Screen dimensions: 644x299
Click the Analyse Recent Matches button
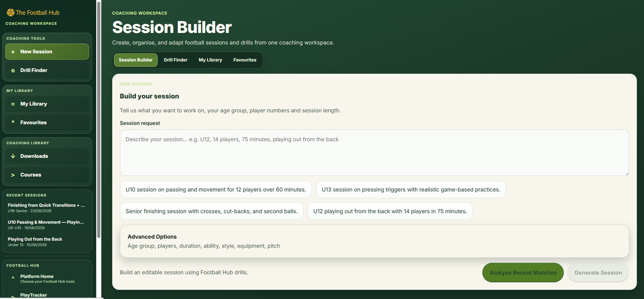[x=523, y=272]
